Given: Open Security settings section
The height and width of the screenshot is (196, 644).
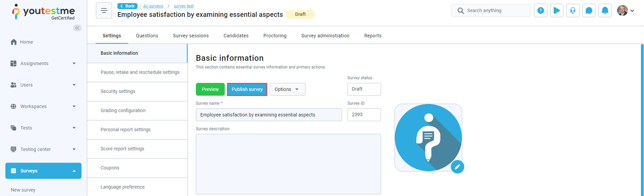Looking at the screenshot, I should tap(118, 91).
